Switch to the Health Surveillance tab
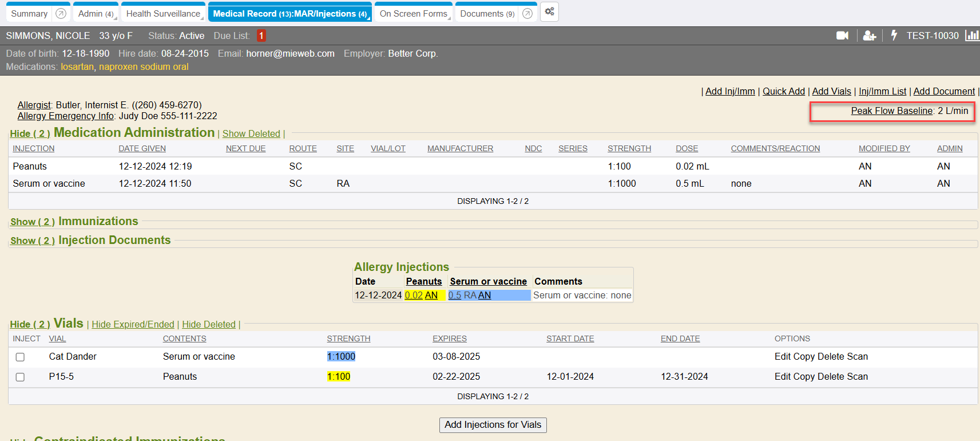Screen dimensions: 980x441 163,13
